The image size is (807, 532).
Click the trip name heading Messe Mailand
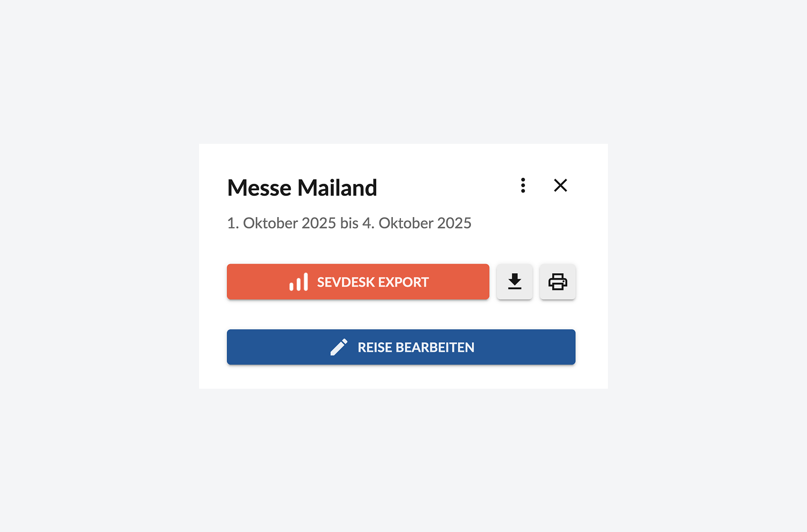302,188
